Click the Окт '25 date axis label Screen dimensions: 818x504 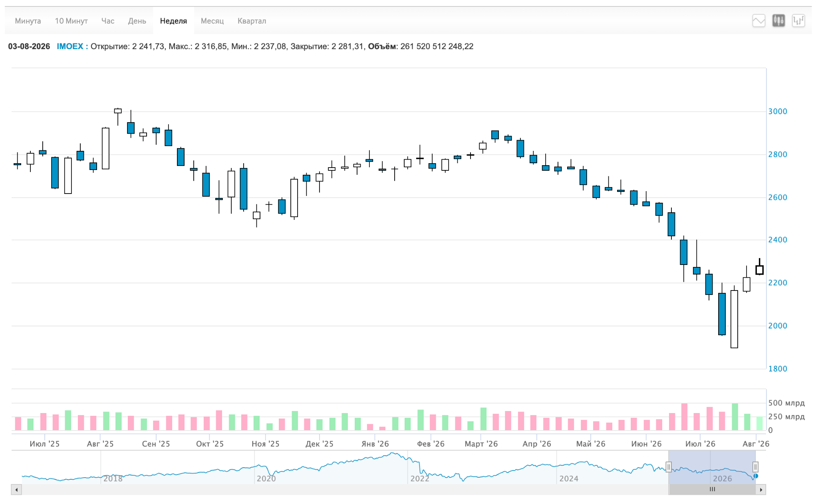pos(210,444)
